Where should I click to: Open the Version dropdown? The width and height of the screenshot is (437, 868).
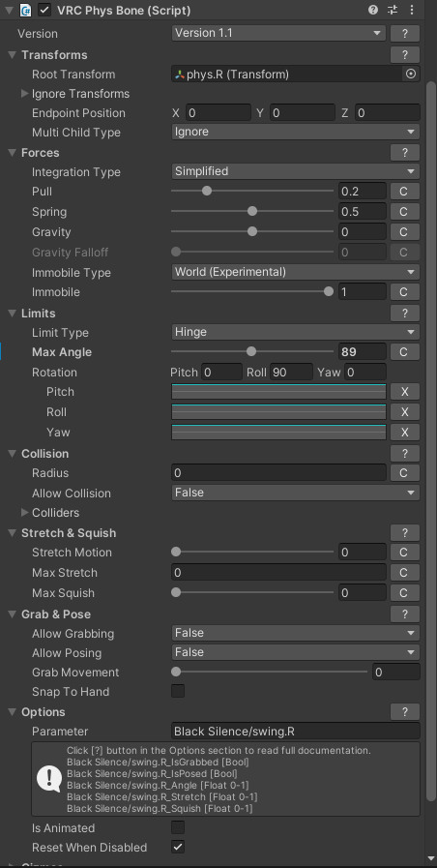[x=278, y=33]
